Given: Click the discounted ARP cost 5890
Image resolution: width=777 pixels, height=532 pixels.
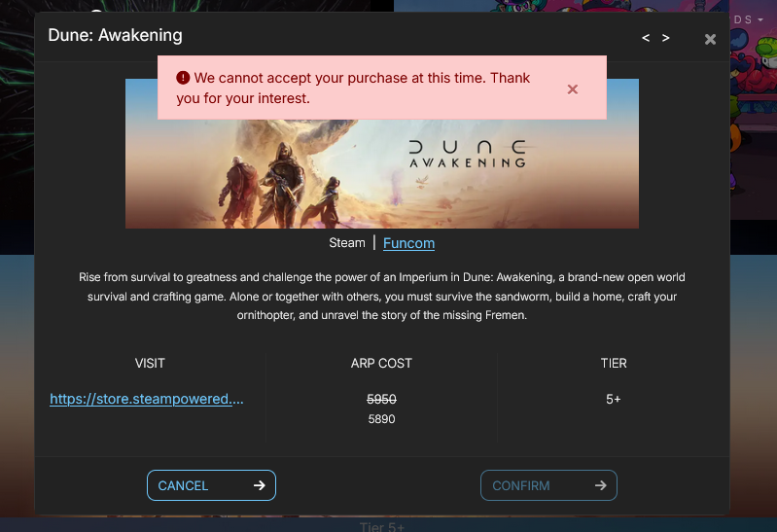Looking at the screenshot, I should pos(381,419).
